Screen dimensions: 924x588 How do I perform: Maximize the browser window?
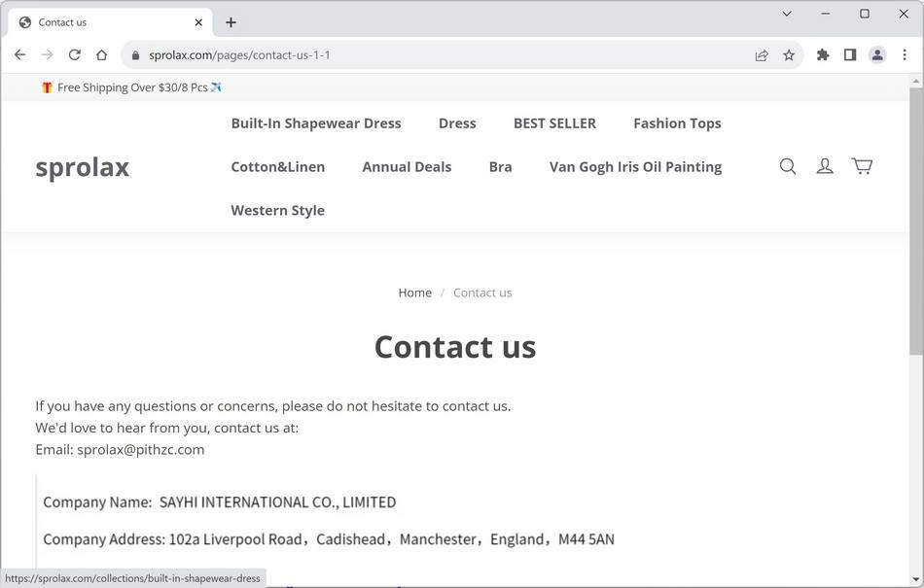(x=865, y=14)
